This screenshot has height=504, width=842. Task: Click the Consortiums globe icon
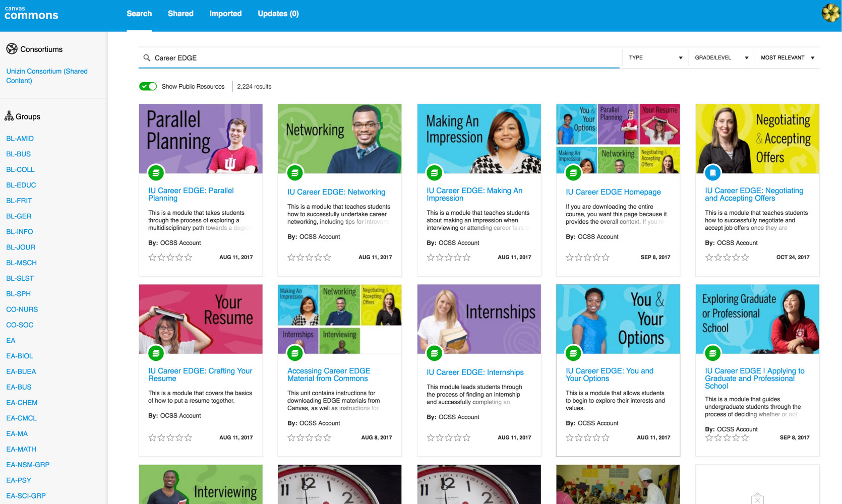12,49
